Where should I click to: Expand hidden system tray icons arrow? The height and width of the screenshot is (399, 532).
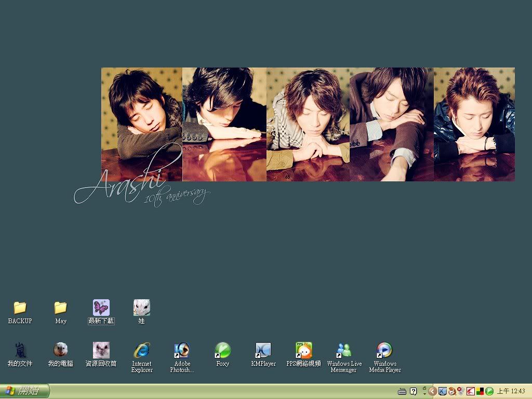pos(432,391)
